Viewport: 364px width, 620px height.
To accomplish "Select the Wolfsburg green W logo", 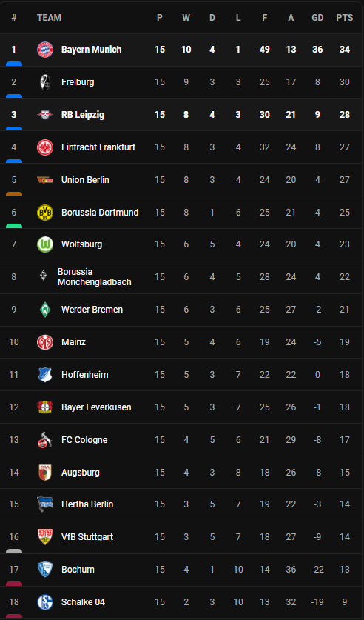I will click(45, 244).
